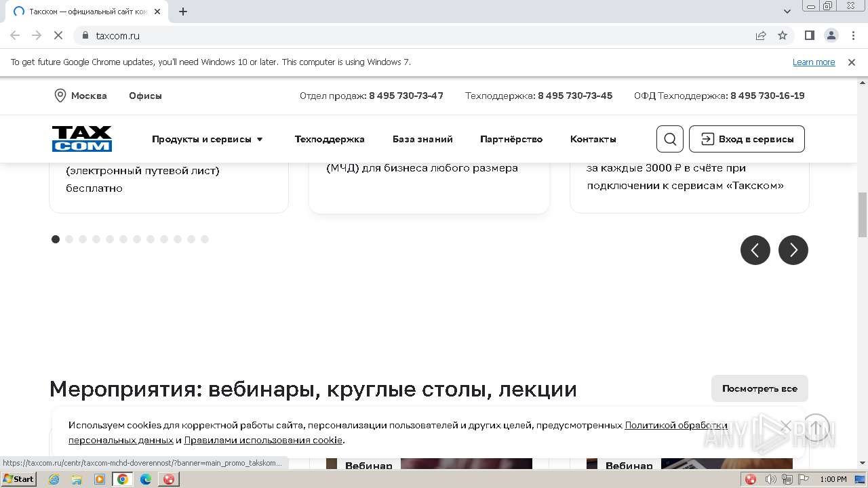Open the site search magnifier icon

pyautogui.click(x=670, y=139)
